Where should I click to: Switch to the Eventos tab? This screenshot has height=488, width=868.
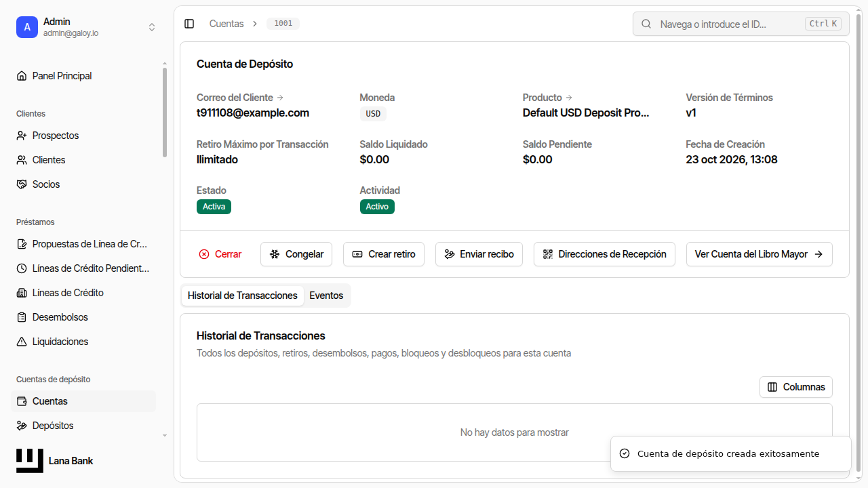tap(326, 296)
